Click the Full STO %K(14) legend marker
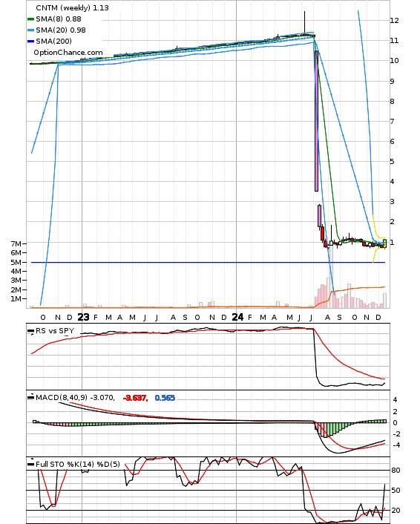The height and width of the screenshot is (524, 420). (x=30, y=464)
